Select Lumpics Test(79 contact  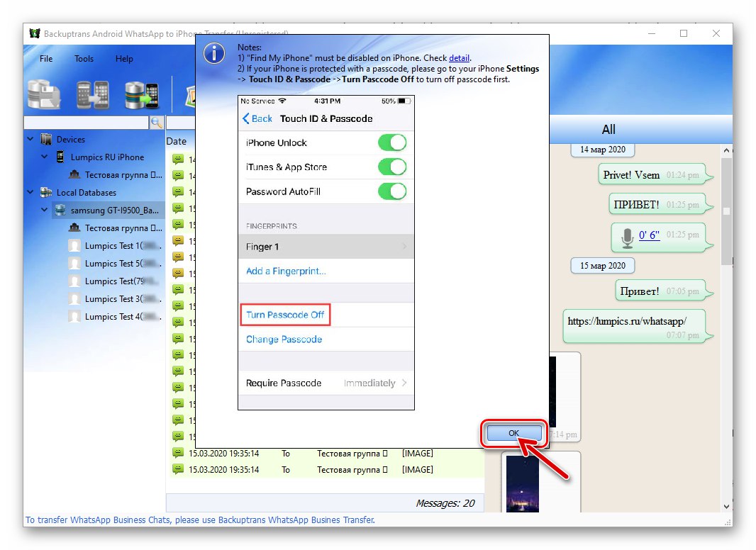(x=123, y=281)
